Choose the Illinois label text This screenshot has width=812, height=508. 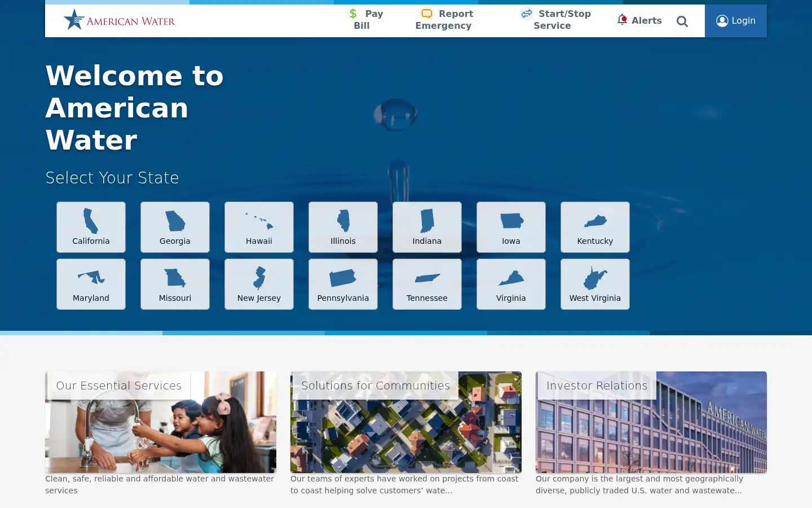pos(343,241)
